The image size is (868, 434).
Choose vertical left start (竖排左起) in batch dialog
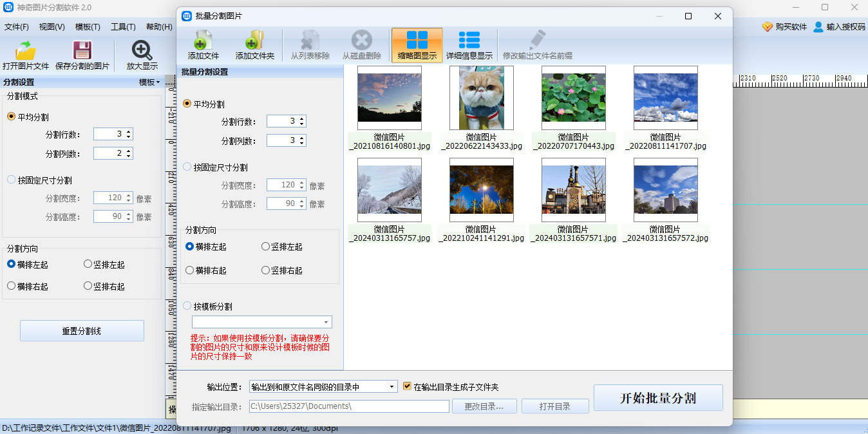pyautogui.click(x=265, y=247)
